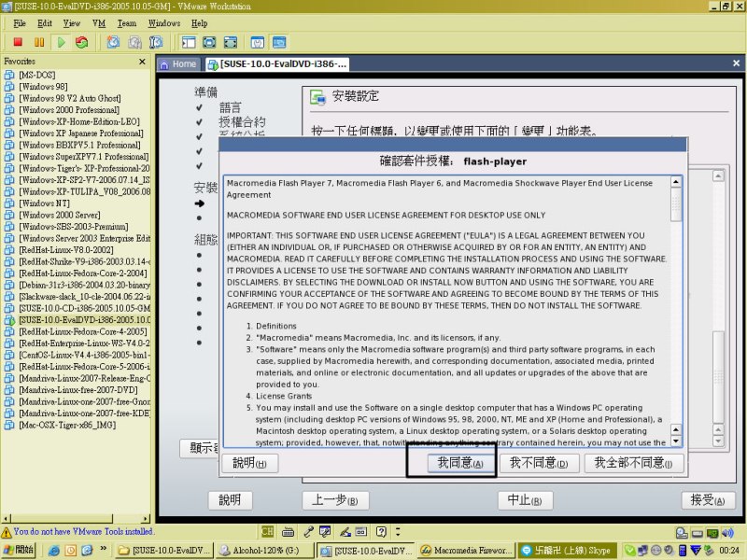This screenshot has height=560, width=747.
Task: Click the 我全部不同意 disagree-all button
Action: tap(634, 463)
